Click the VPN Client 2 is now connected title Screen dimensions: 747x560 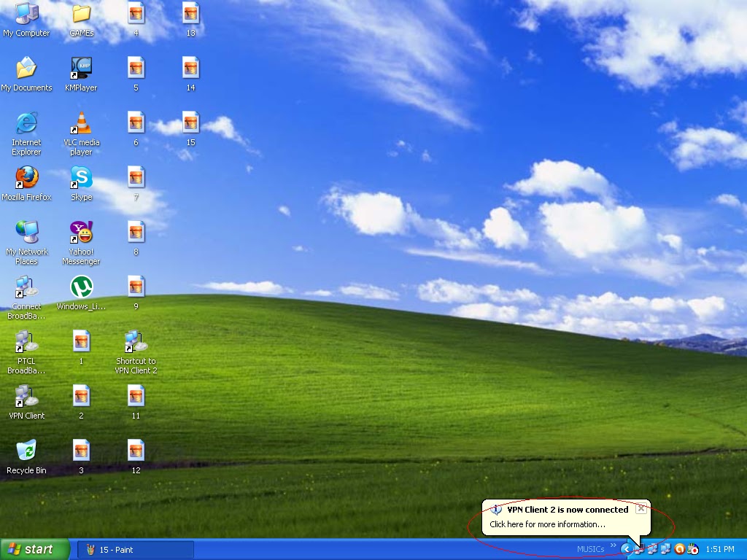(568, 510)
